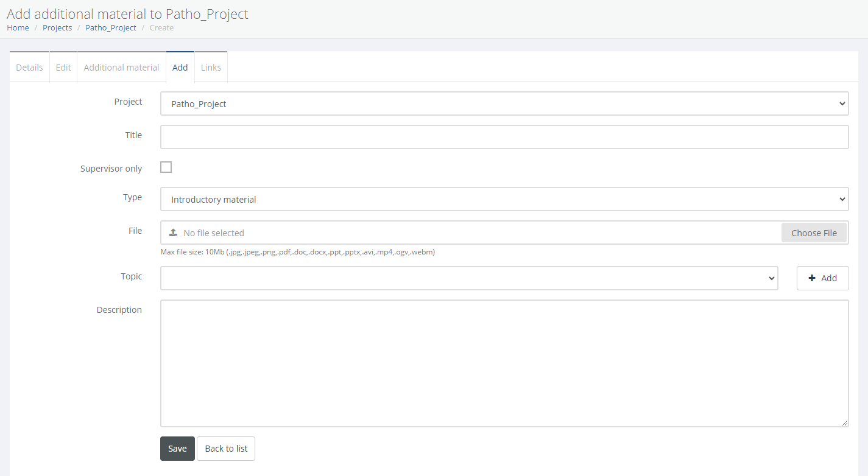This screenshot has width=868, height=476.
Task: Open the Project dropdown
Action: (504, 103)
